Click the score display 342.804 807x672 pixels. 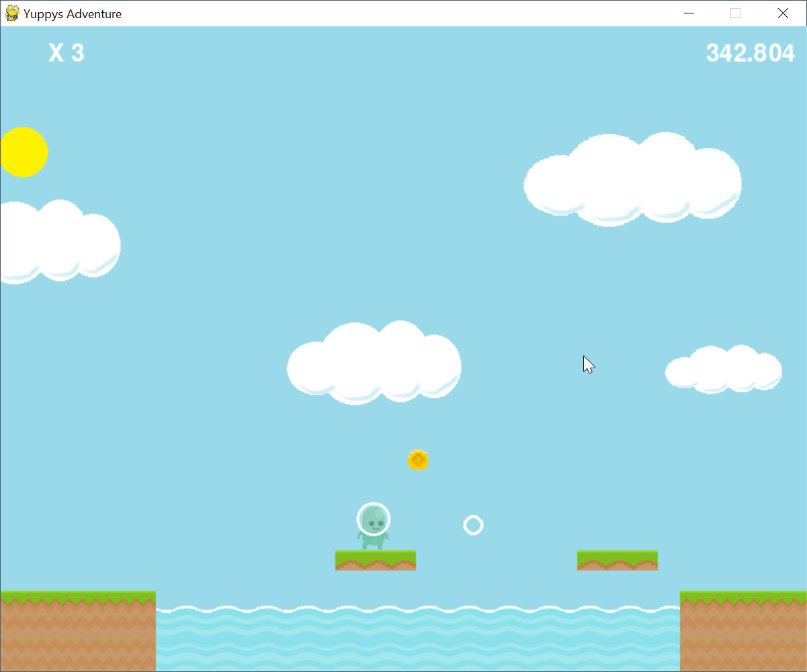pyautogui.click(x=751, y=53)
